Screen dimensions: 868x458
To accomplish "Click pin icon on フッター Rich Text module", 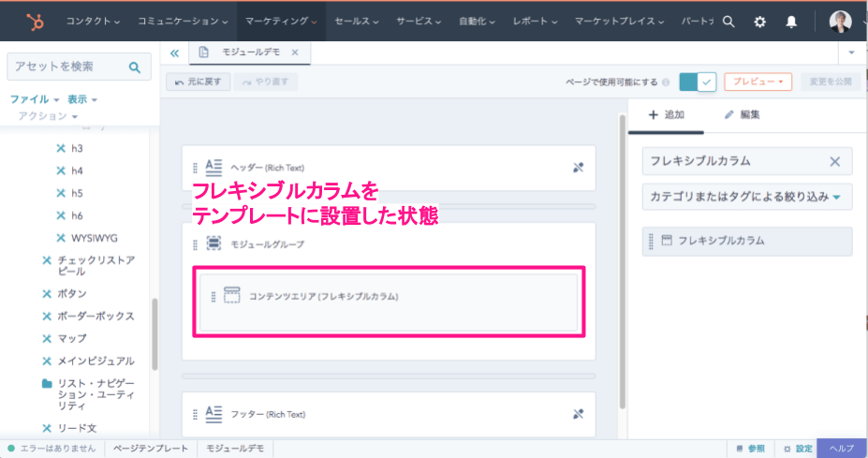I will [x=578, y=413].
